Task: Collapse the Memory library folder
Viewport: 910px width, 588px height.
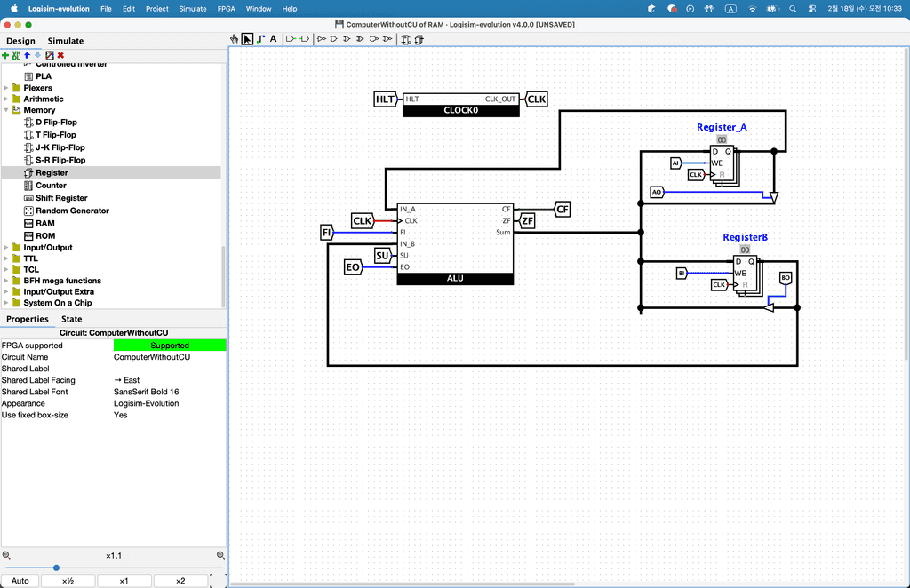Action: 6,110
